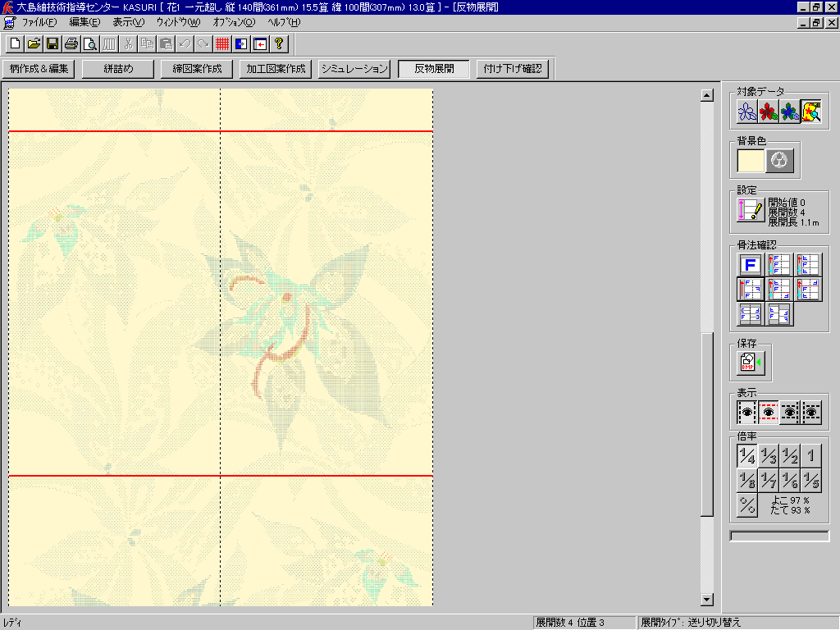Open the expansion settings icon under 設定
The width and height of the screenshot is (840, 630).
coord(751,209)
